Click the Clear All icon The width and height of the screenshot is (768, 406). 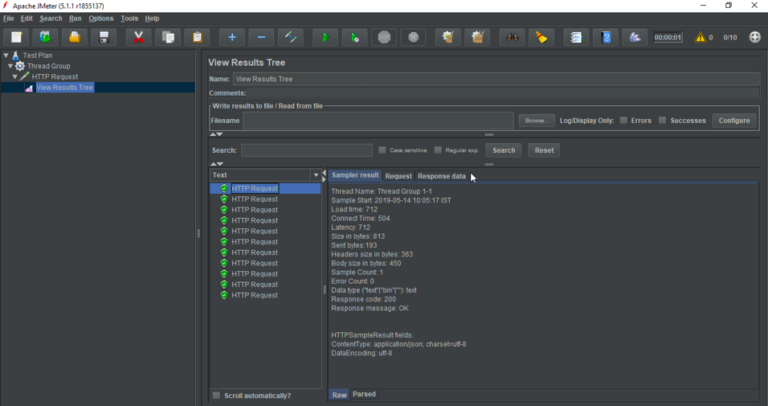(478, 37)
